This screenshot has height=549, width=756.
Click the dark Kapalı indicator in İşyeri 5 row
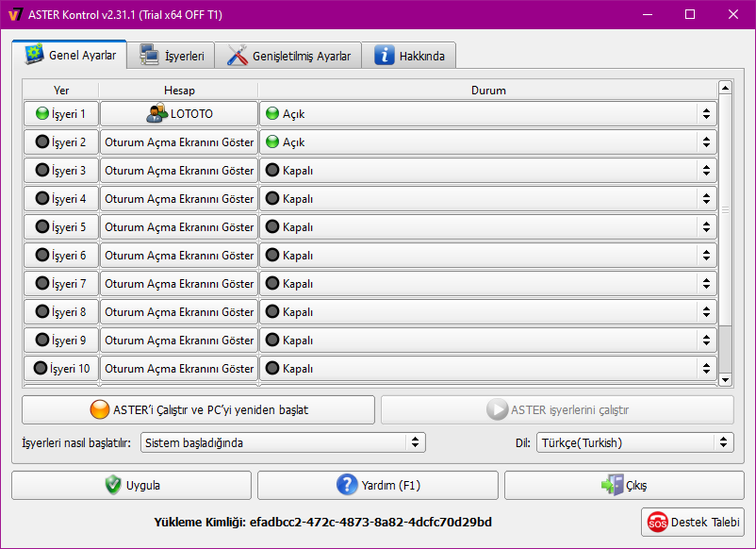click(x=272, y=226)
